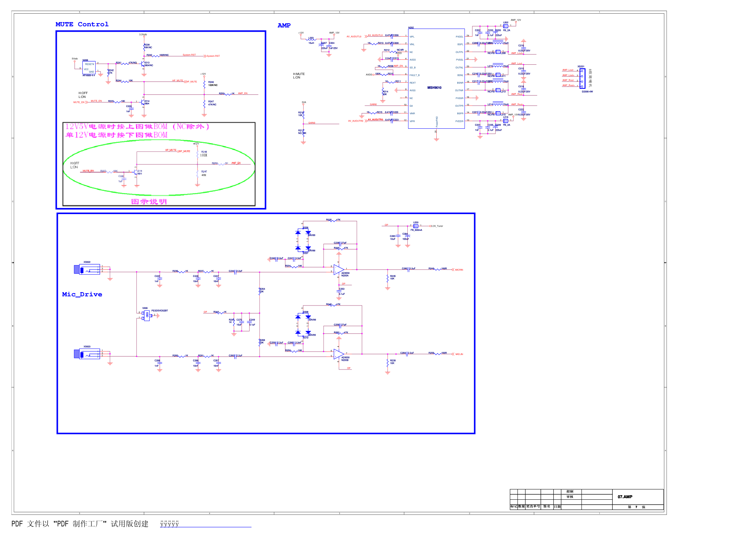
Task: Click the MUTE Control section title
Action: click(82, 24)
